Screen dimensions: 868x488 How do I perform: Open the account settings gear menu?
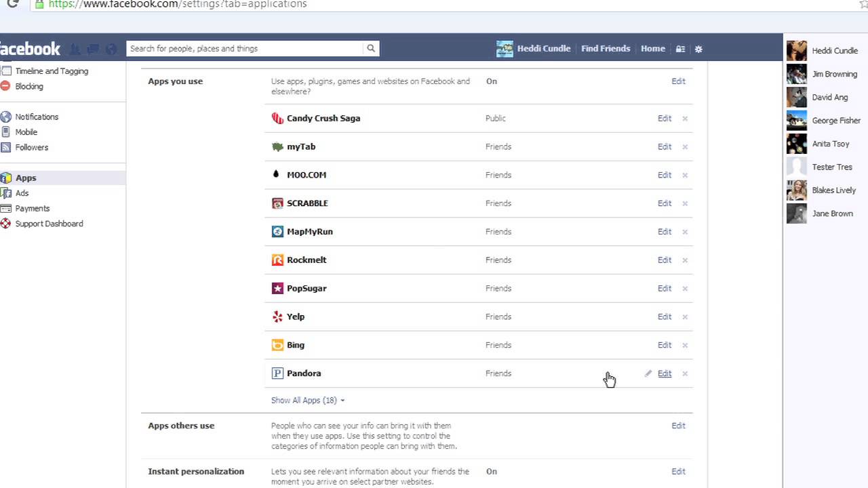pyautogui.click(x=698, y=49)
